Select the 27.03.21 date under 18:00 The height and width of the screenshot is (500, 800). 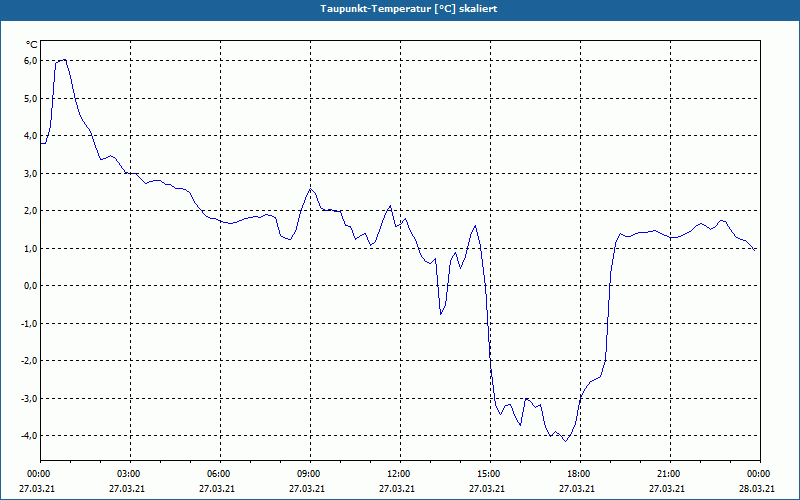[577, 488]
